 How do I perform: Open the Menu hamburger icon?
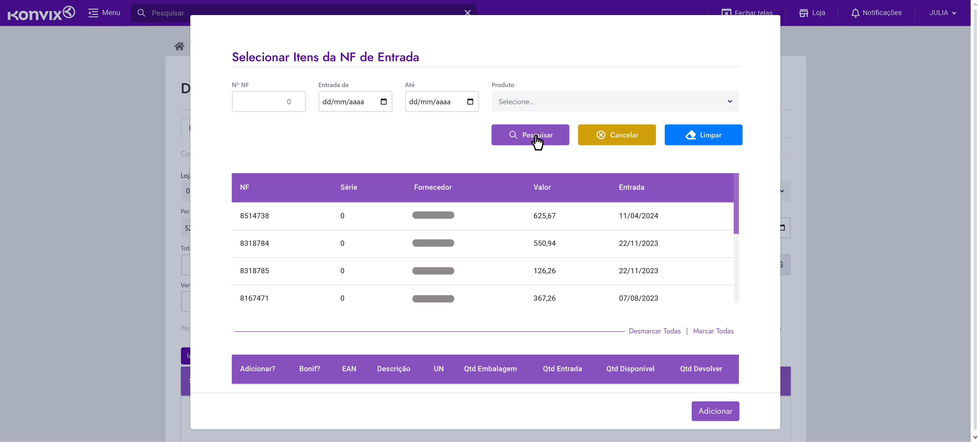[93, 12]
